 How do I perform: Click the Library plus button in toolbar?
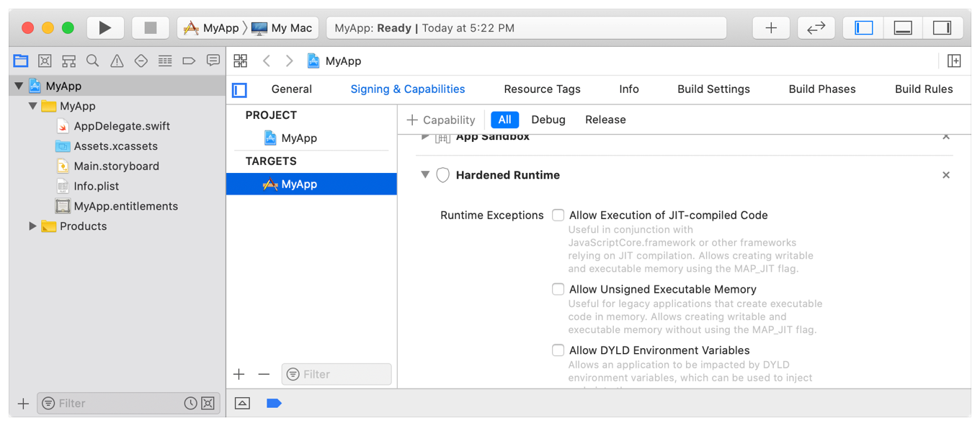[771, 28]
